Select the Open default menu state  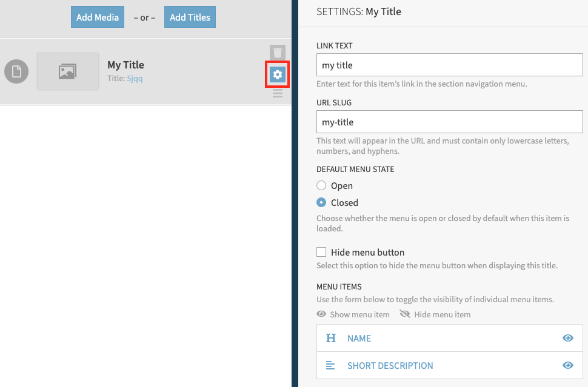[x=321, y=186]
